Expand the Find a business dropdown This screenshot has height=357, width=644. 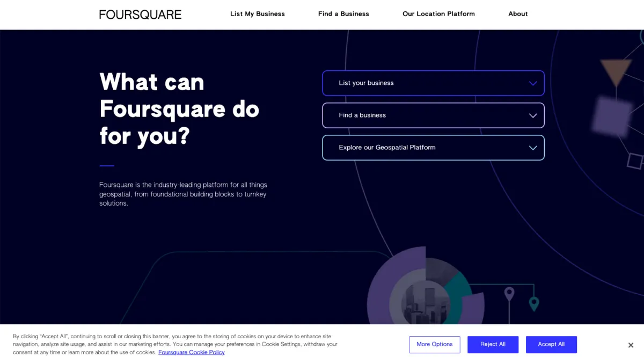433,115
